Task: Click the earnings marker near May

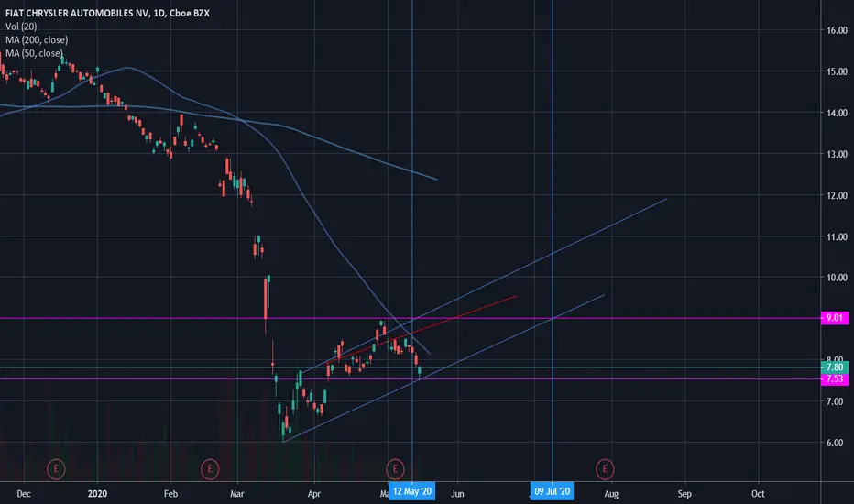Action: point(396,468)
